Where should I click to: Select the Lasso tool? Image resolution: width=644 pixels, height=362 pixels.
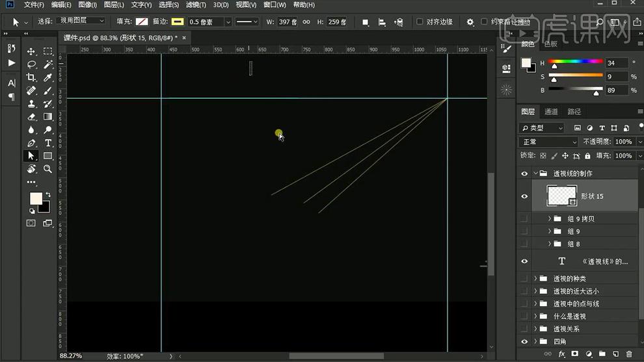(31, 64)
